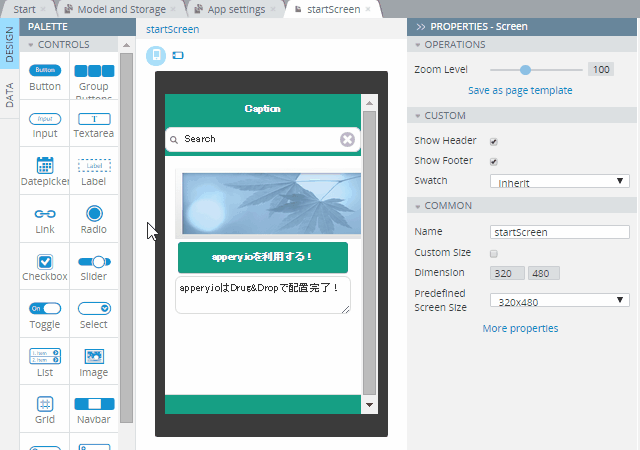Select the Datepicker control icon
This screenshot has width=640, height=450.
pyautogui.click(x=45, y=165)
